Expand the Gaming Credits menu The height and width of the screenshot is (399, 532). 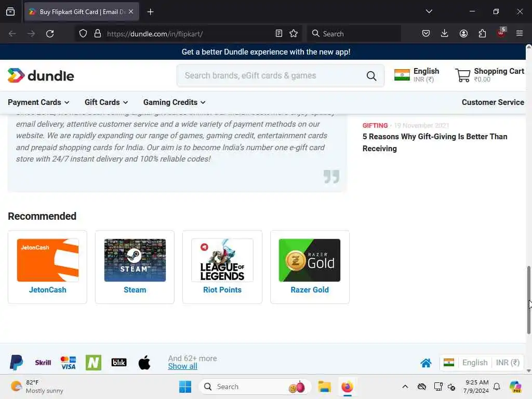(174, 102)
